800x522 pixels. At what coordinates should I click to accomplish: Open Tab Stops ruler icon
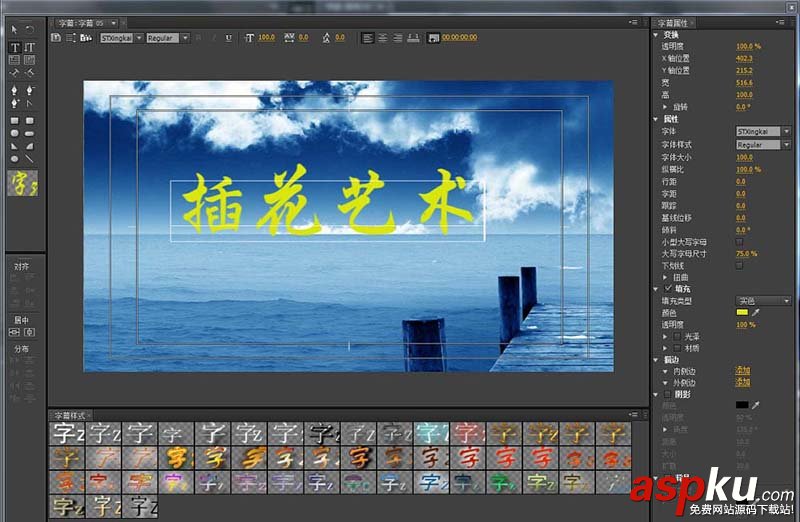tap(413, 38)
